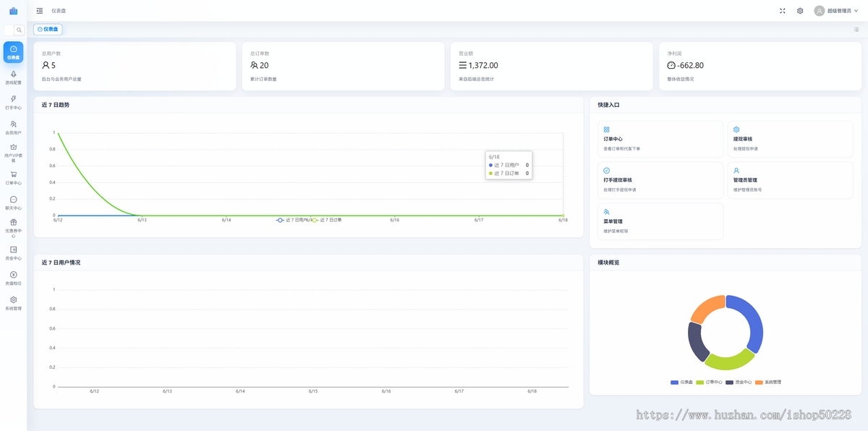Toggle 仪表盘 legend in donut chart
Image resolution: width=868 pixels, height=431 pixels.
(x=681, y=382)
